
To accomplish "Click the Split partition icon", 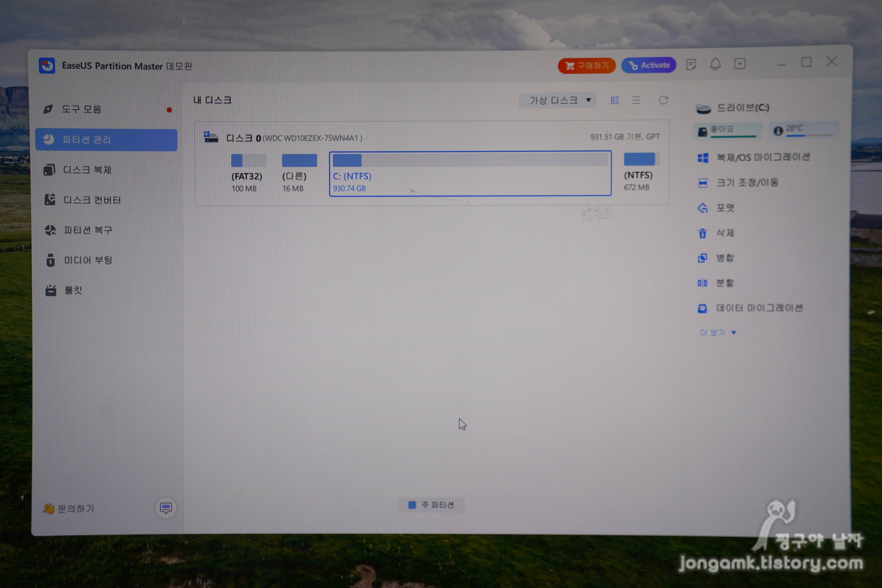I will pos(702,283).
